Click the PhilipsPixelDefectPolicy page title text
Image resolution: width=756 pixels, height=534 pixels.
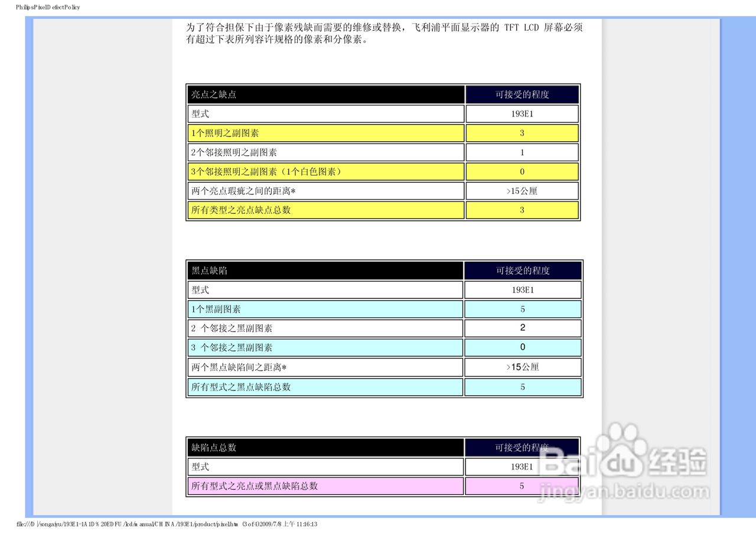(x=48, y=7)
